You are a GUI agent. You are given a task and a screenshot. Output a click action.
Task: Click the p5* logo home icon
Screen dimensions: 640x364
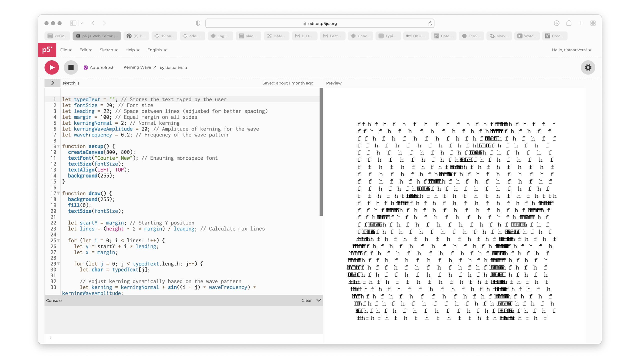pyautogui.click(x=47, y=50)
